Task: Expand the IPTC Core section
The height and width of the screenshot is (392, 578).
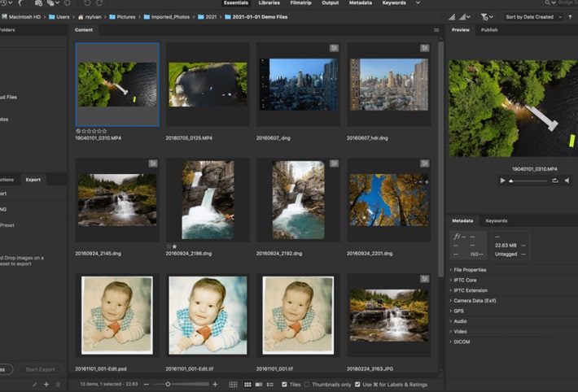Action: [x=465, y=280]
